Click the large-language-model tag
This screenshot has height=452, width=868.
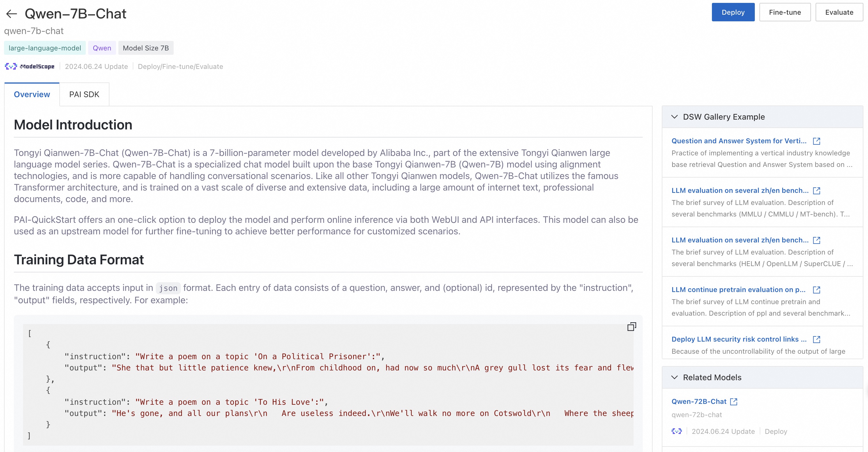click(45, 48)
